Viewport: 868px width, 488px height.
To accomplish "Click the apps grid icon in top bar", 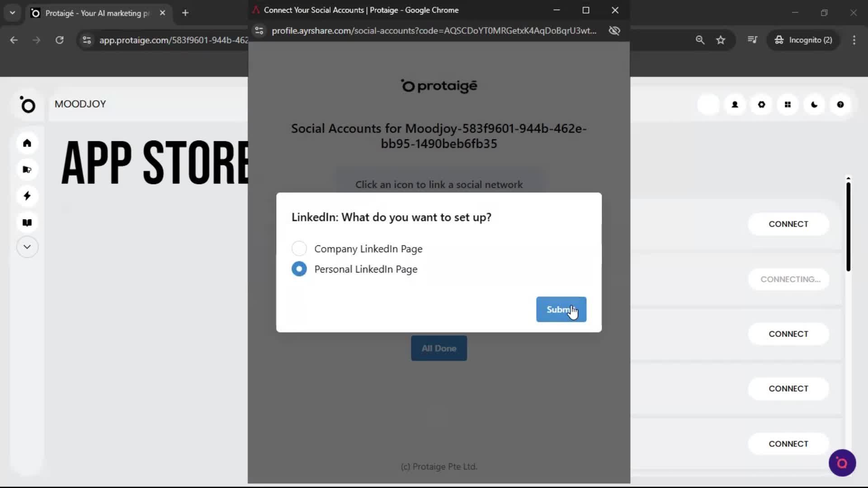I will click(x=788, y=104).
